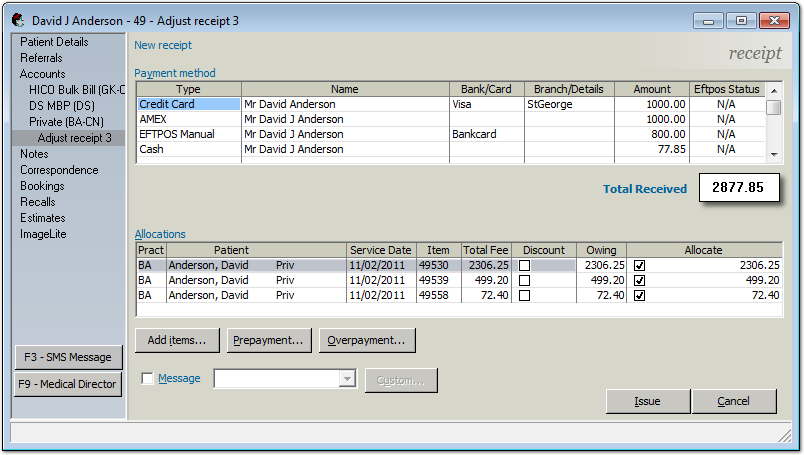804x455 pixels.
Task: Click the application icon in title bar
Action: (18, 20)
